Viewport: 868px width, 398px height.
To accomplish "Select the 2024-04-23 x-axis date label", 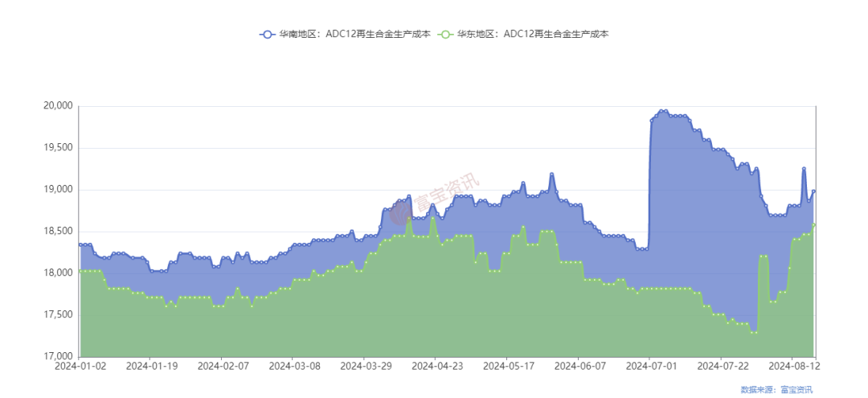I will (436, 366).
